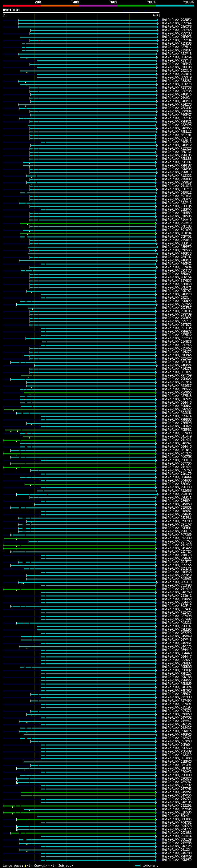Select the UniRef100_Q9M600 label
The height and width of the screenshot is (868, 197).
(x=177, y=379)
